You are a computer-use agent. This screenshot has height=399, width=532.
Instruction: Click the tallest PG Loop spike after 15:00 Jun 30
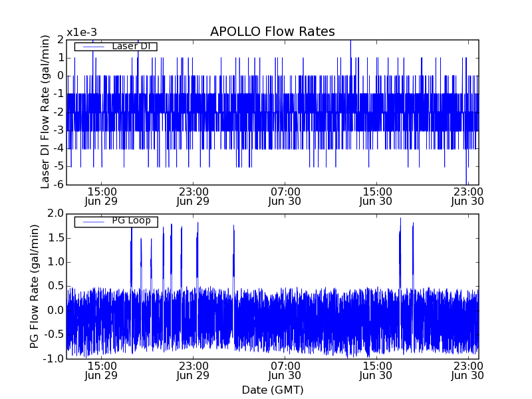point(400,253)
